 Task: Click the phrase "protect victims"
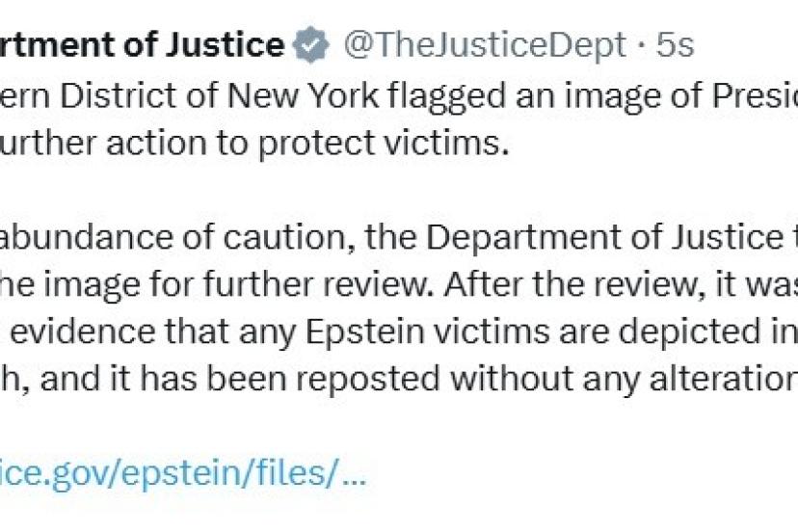pos(395,143)
